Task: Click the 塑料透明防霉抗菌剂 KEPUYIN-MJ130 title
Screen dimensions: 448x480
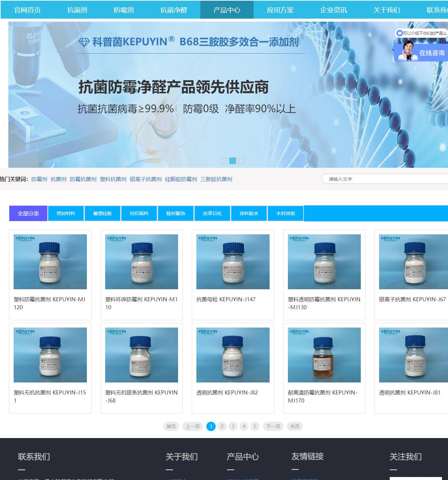Action: tap(324, 303)
